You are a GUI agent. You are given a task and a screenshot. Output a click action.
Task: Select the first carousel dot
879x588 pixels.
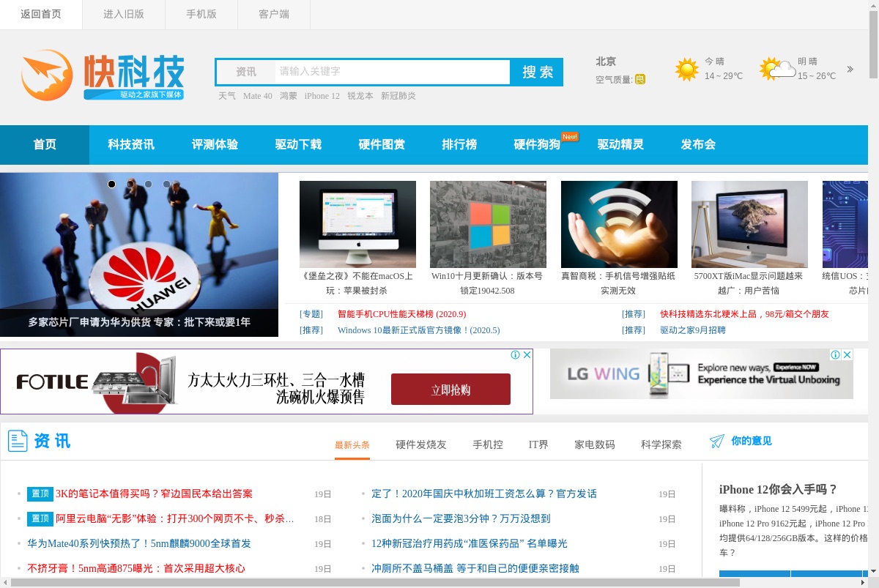(112, 184)
